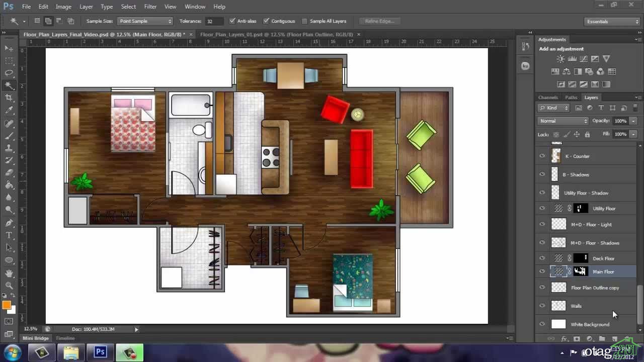Click the Lock all padlock icon
Screen dimensions: 644x362
[587, 134]
